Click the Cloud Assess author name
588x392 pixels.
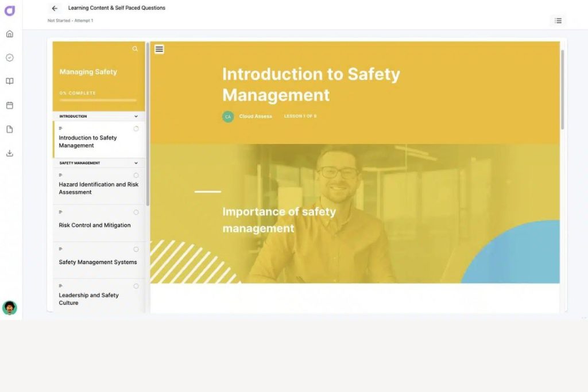[x=256, y=116]
